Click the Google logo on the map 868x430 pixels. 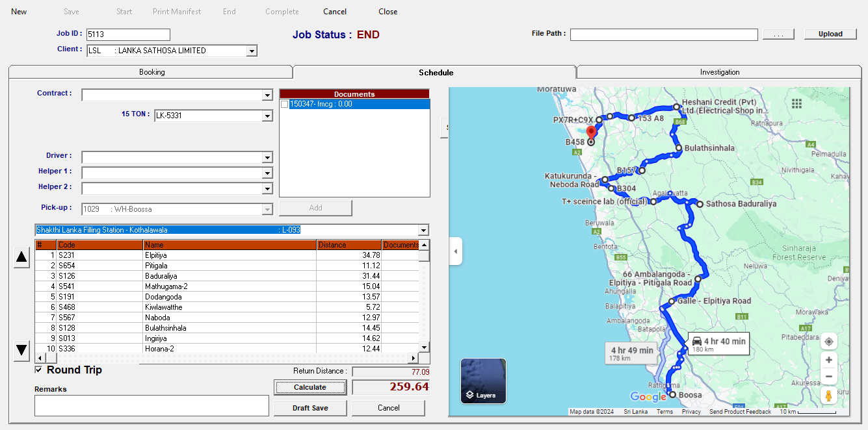click(648, 397)
